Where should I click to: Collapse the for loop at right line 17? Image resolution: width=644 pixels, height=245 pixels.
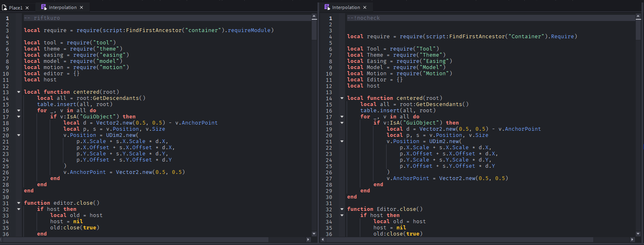pos(342,117)
